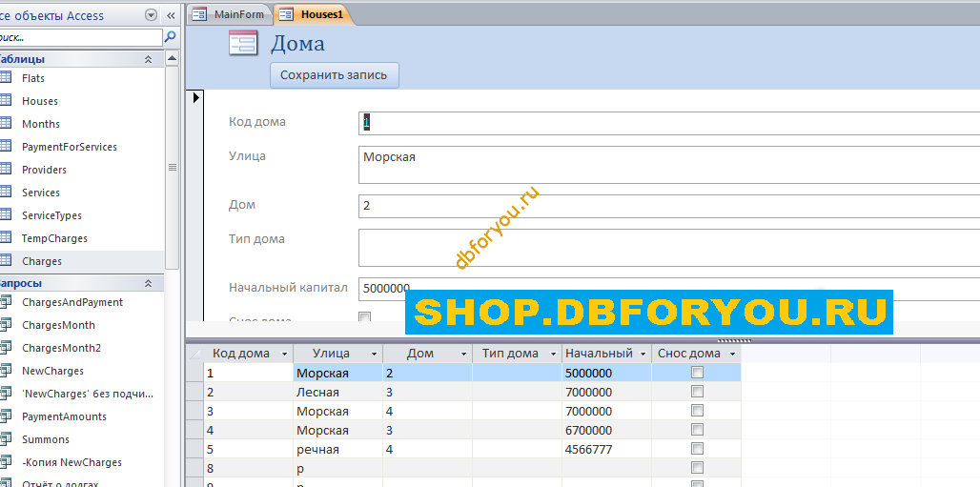Open the Flats table

click(33, 78)
